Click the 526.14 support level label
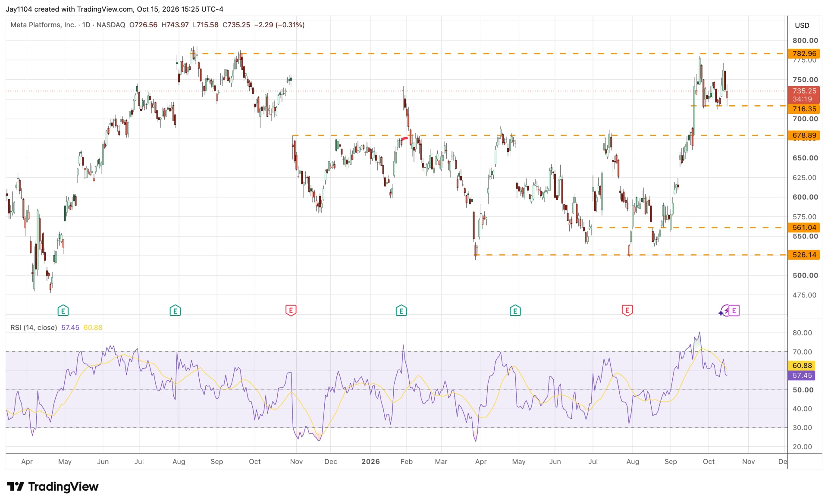The height and width of the screenshot is (504, 828). pos(804,255)
